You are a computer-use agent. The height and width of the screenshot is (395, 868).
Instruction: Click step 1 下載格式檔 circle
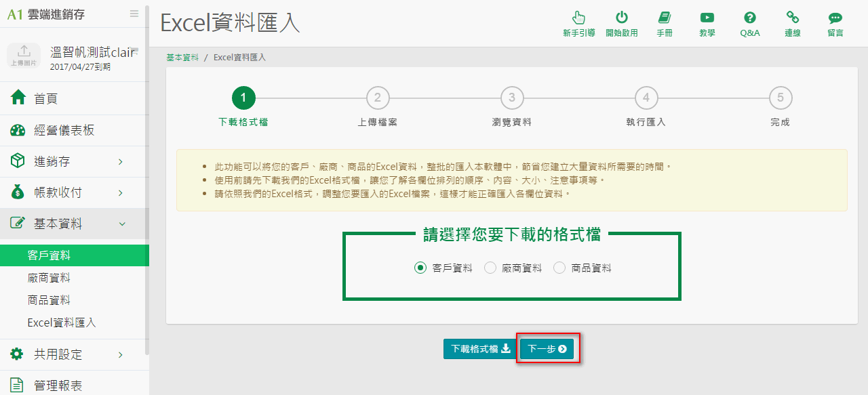(x=243, y=98)
